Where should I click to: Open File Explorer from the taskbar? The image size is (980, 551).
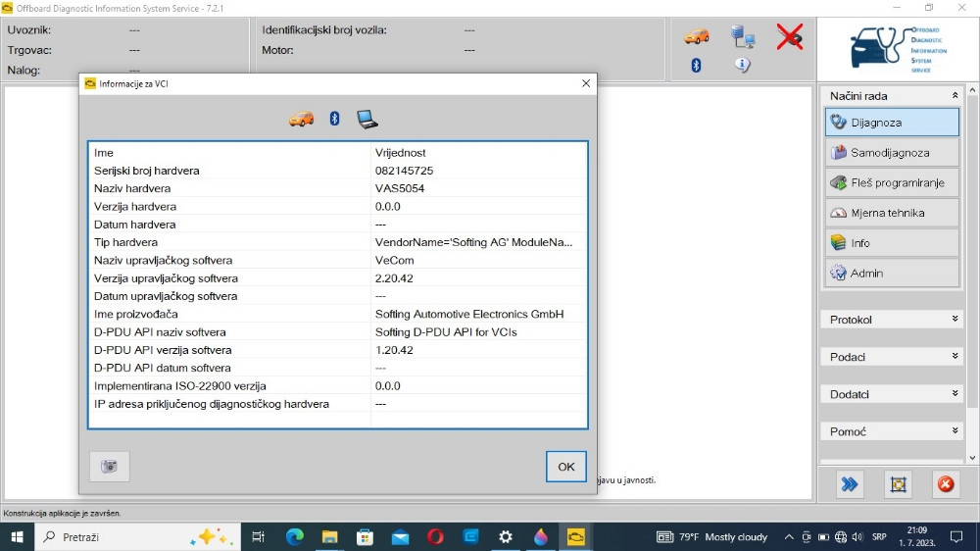(x=329, y=536)
